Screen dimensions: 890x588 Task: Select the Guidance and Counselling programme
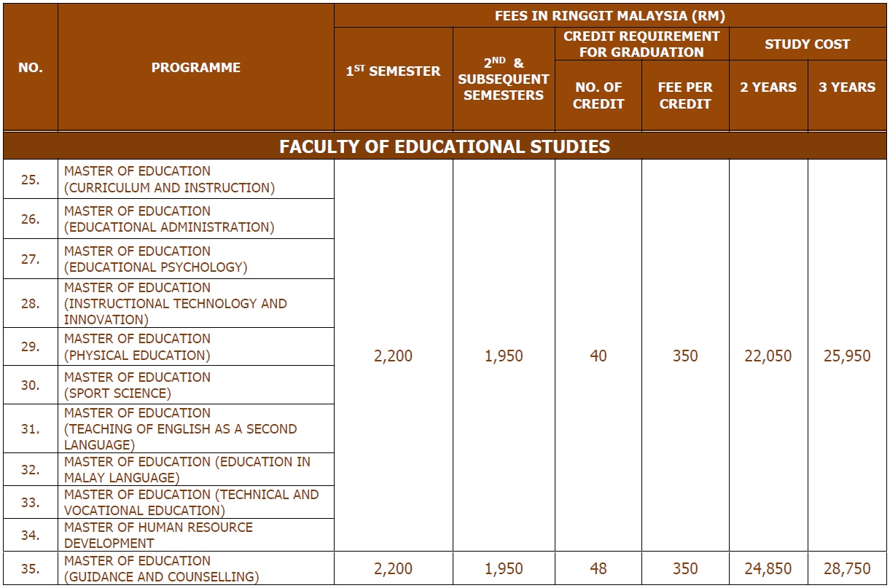pos(161,569)
